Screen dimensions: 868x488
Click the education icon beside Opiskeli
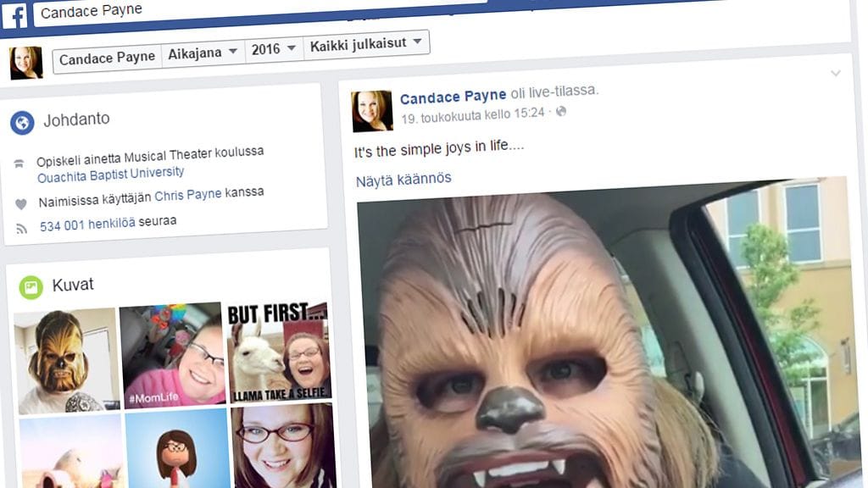point(19,164)
